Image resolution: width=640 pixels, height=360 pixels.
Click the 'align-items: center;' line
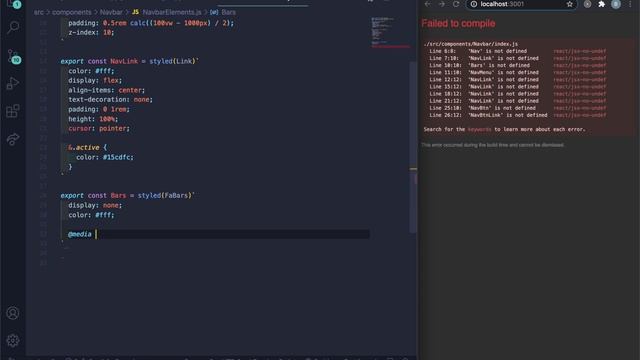(107, 90)
